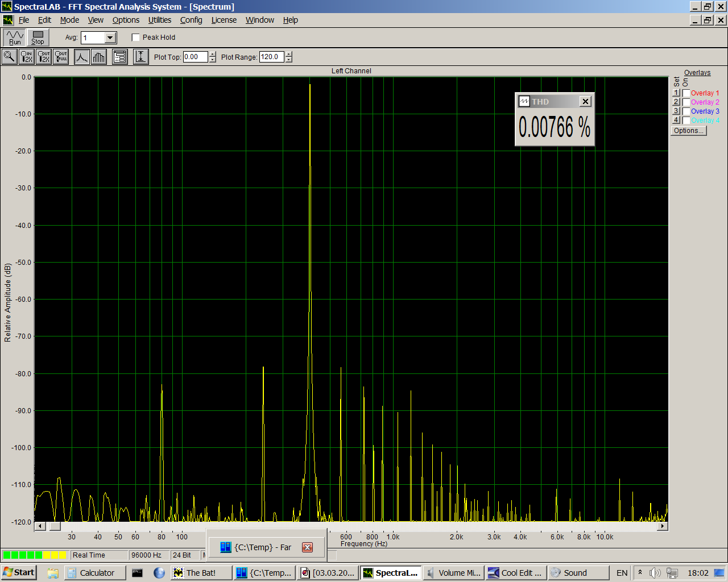728x582 pixels.
Task: Click Set button 2 for Overlay 2
Action: coord(676,102)
